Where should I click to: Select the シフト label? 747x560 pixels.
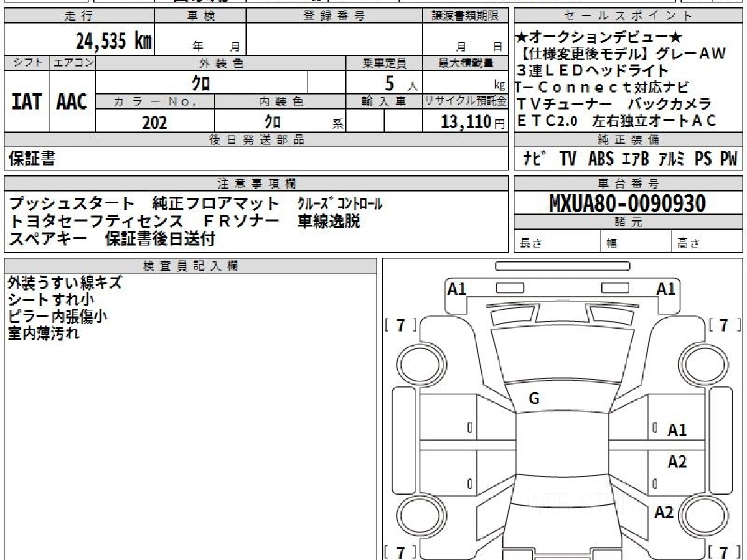coord(27,63)
